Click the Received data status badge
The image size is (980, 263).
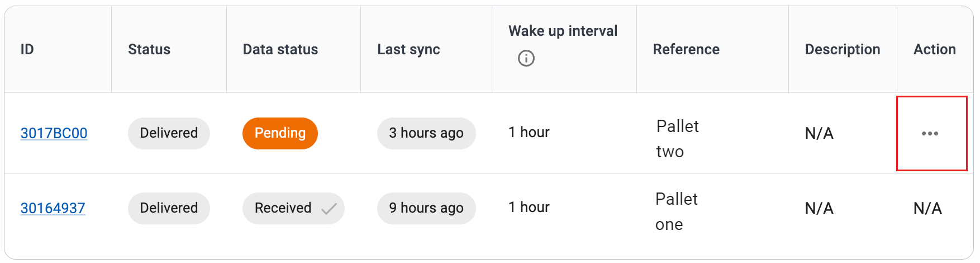[293, 208]
